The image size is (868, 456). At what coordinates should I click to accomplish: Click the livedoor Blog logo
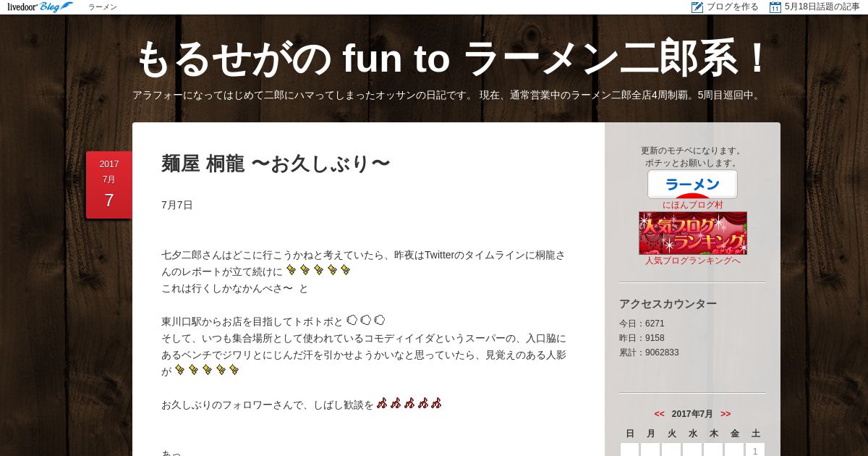click(x=40, y=7)
